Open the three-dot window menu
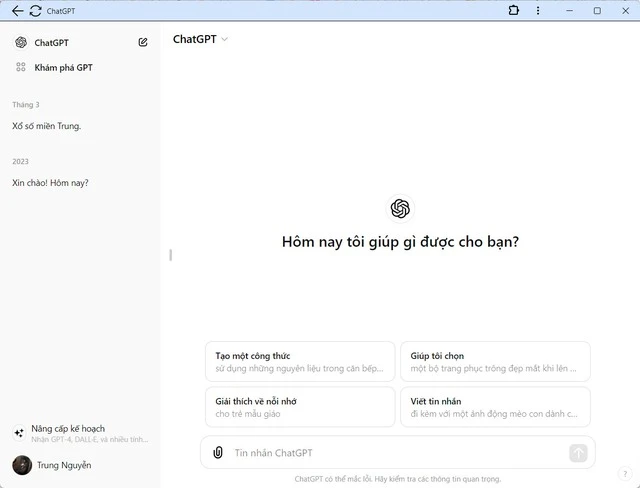The height and width of the screenshot is (488, 640). tap(538, 10)
